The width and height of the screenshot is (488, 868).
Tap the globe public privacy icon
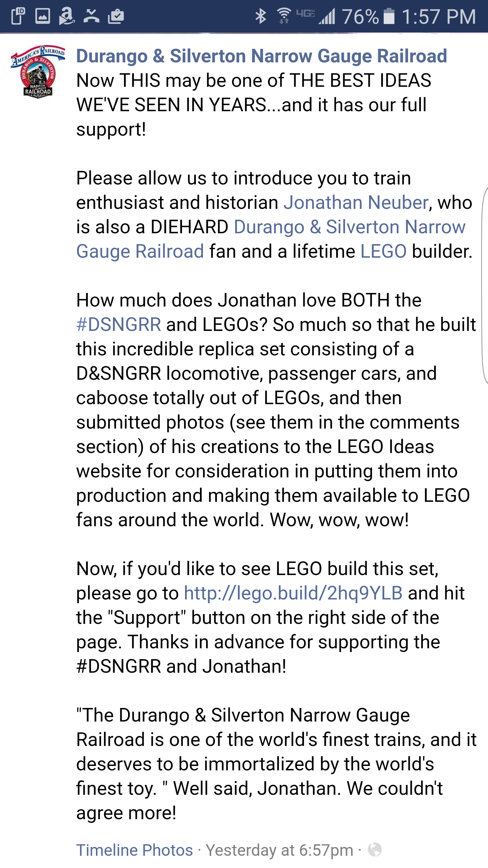click(375, 850)
